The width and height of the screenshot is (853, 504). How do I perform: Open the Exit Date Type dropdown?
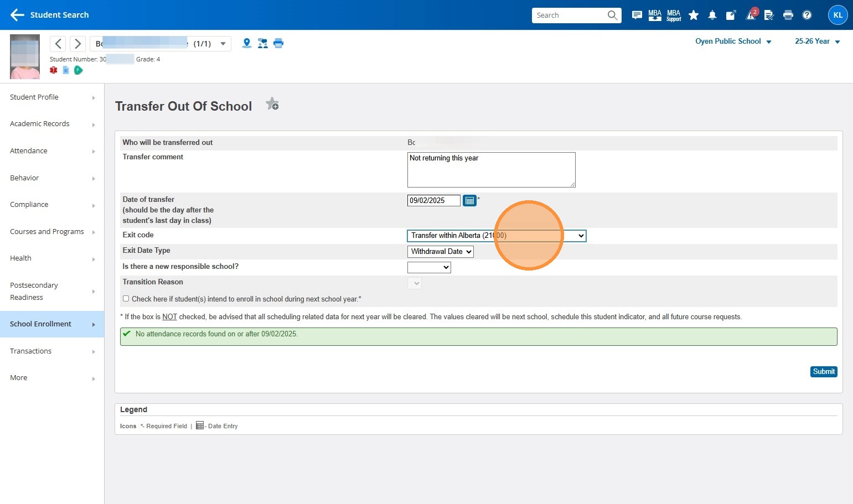(441, 252)
